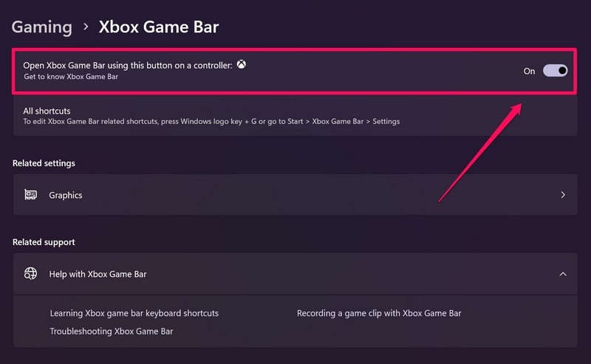Viewport: 591px width, 364px height.
Task: Click the Xbox logo controller icon
Action: point(242,65)
